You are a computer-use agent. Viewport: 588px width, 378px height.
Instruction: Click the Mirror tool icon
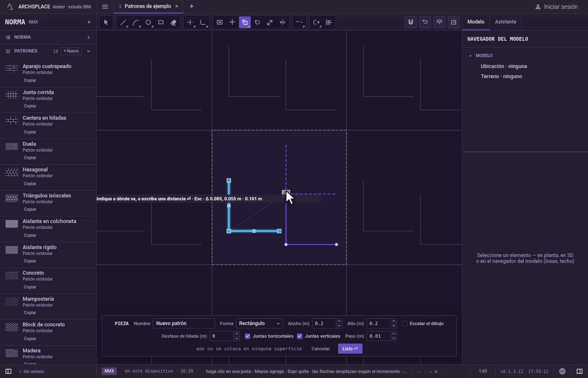click(x=283, y=22)
